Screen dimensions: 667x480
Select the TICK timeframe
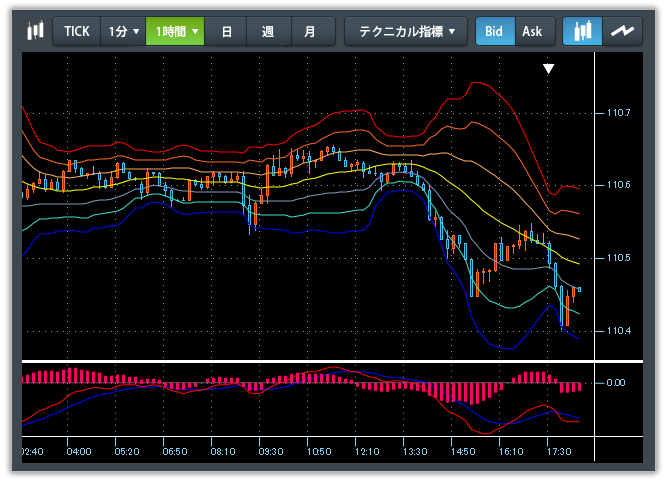(77, 31)
